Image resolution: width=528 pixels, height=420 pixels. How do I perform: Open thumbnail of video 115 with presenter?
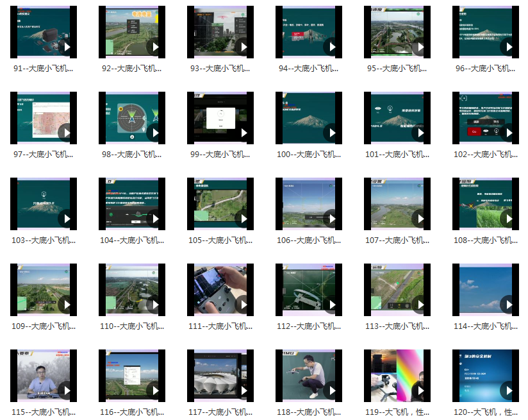tap(37, 375)
